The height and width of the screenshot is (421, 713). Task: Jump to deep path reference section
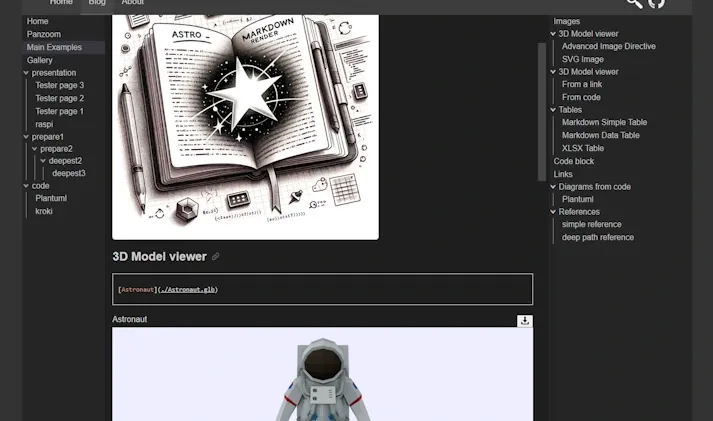tap(598, 237)
